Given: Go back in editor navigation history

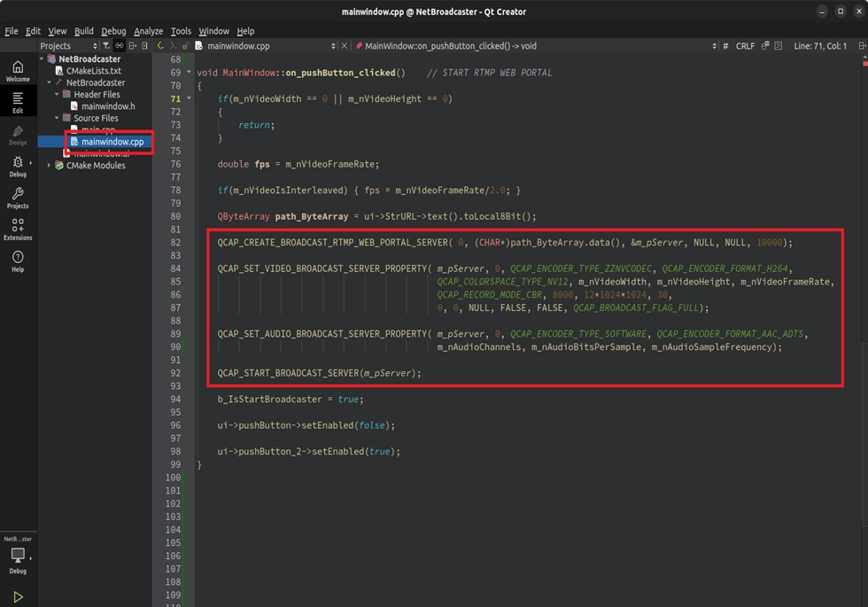Looking at the screenshot, I should pyautogui.click(x=160, y=46).
